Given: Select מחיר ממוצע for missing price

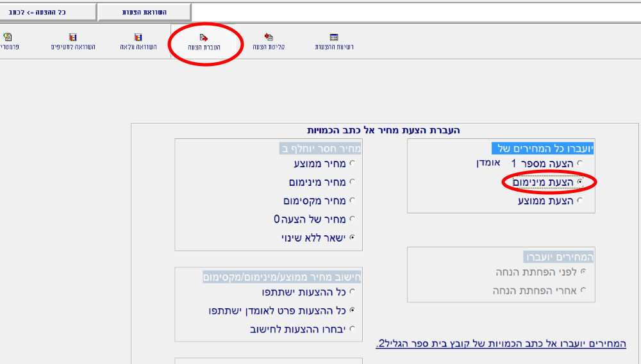Looking at the screenshot, I should point(351,164).
